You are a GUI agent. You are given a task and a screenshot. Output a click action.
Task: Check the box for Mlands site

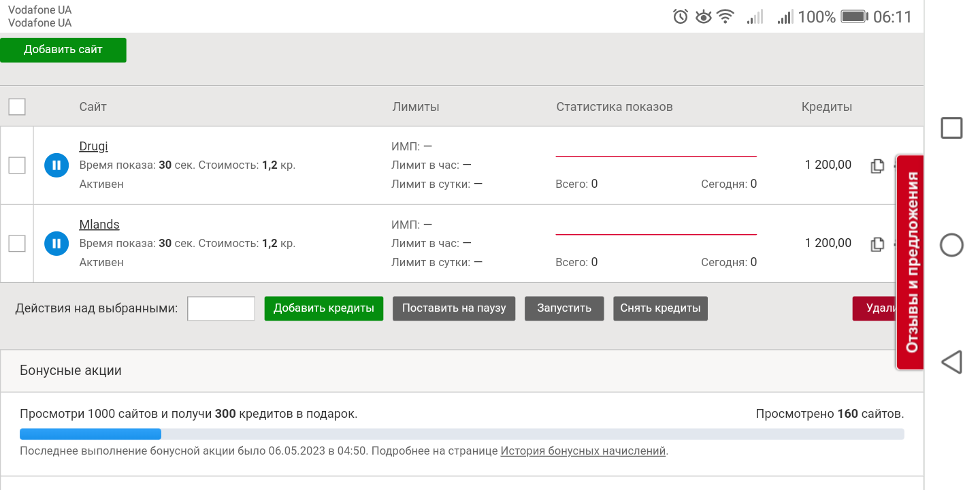pos(17,244)
